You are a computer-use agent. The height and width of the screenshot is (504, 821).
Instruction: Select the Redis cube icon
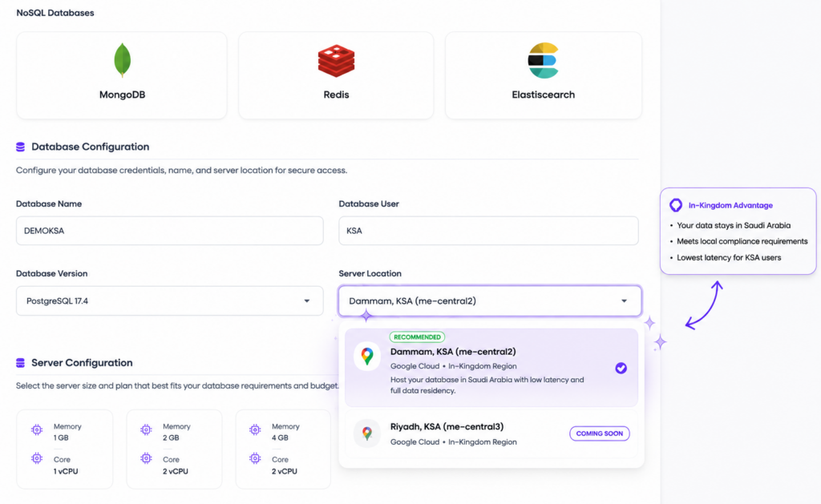coord(336,61)
